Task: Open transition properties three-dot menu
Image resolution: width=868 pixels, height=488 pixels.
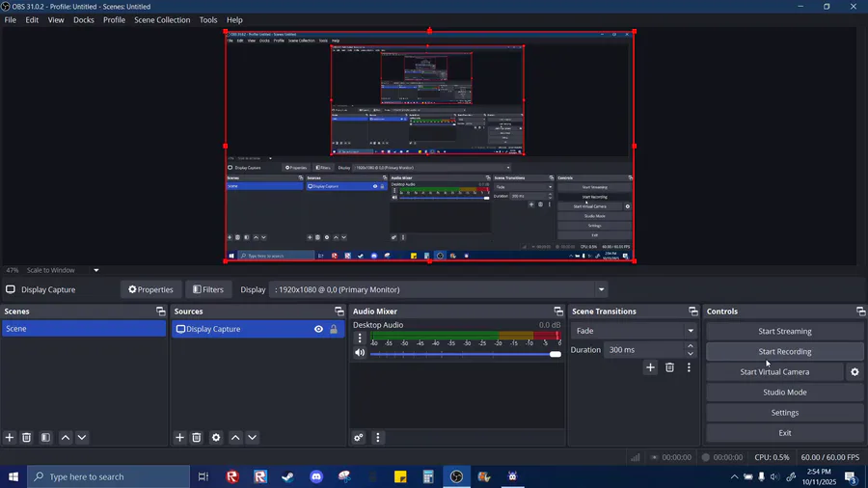Action: point(689,367)
